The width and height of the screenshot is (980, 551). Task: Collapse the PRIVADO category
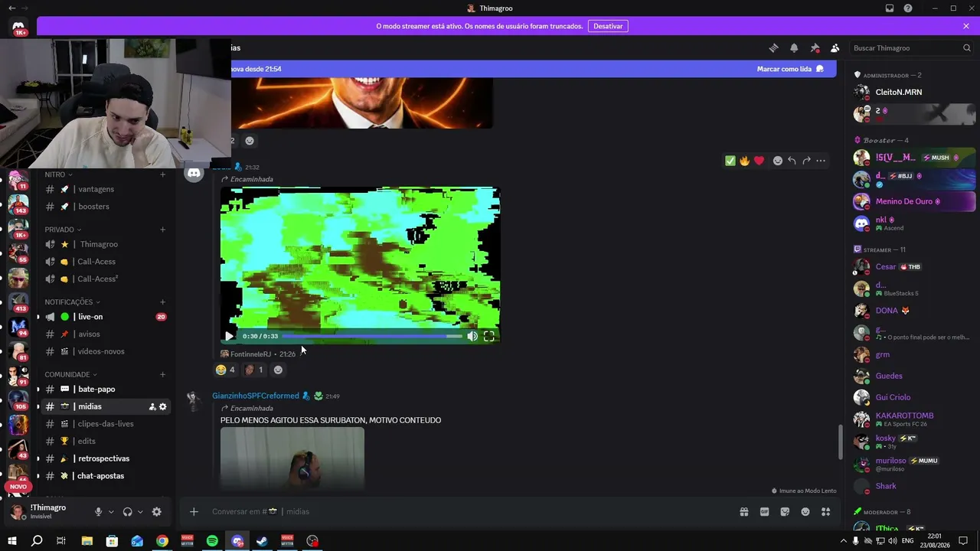[63, 230]
